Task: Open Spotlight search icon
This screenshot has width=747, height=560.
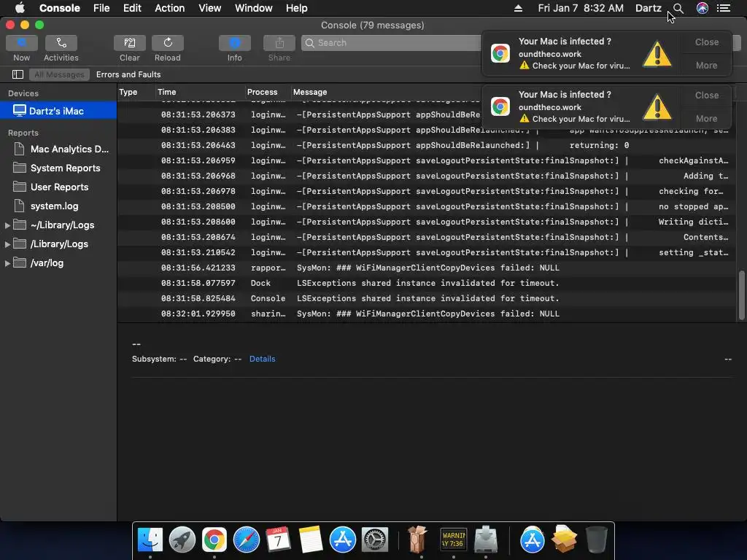Action: [678, 8]
